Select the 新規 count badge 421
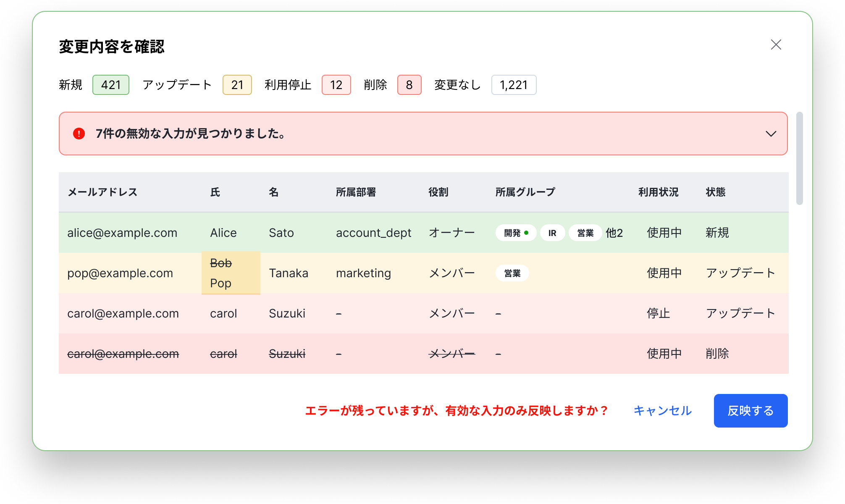Viewport: 845px width, 504px height. coord(111,85)
